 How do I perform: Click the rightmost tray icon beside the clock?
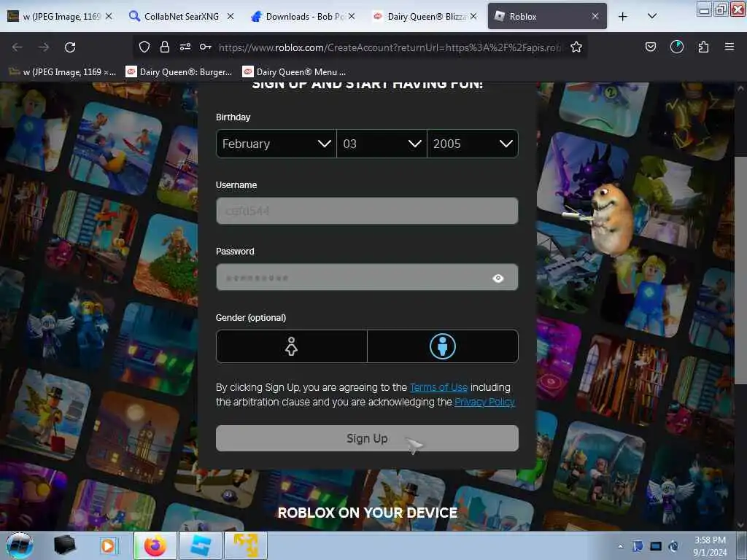(x=673, y=546)
